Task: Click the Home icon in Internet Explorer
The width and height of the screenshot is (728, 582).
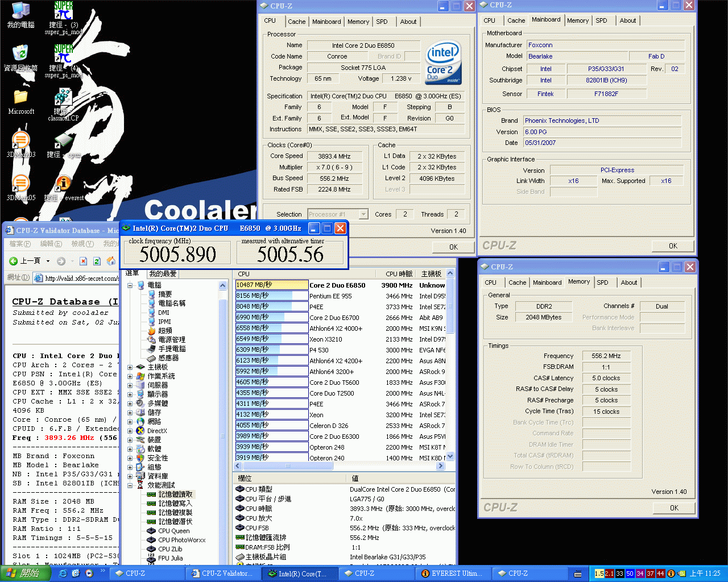Action: 111,261
